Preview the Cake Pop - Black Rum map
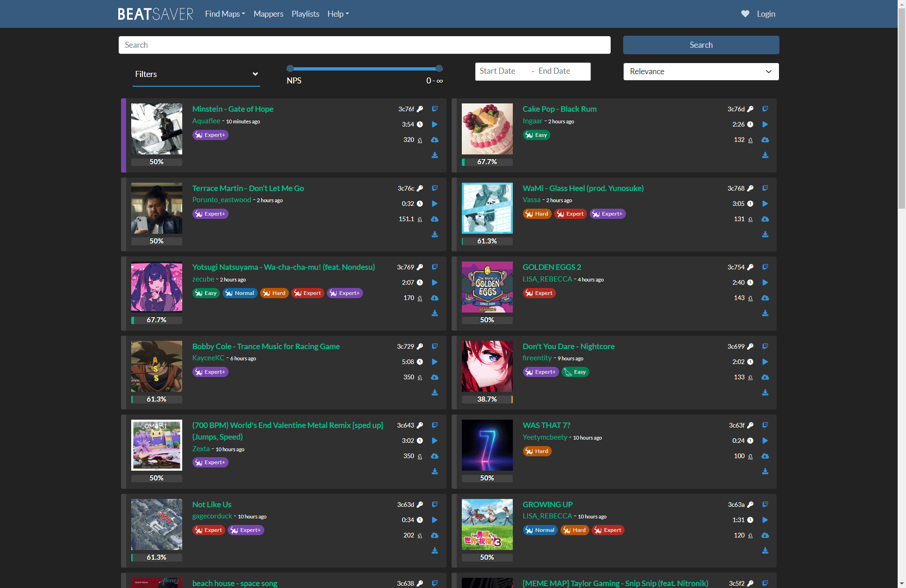This screenshot has height=588, width=906. 765,124
